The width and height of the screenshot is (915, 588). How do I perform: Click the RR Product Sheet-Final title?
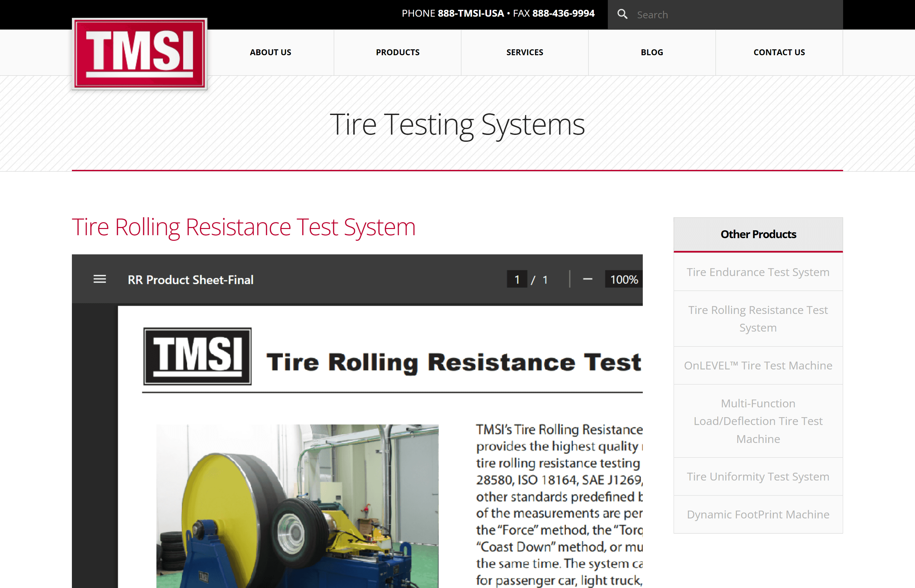pos(191,280)
